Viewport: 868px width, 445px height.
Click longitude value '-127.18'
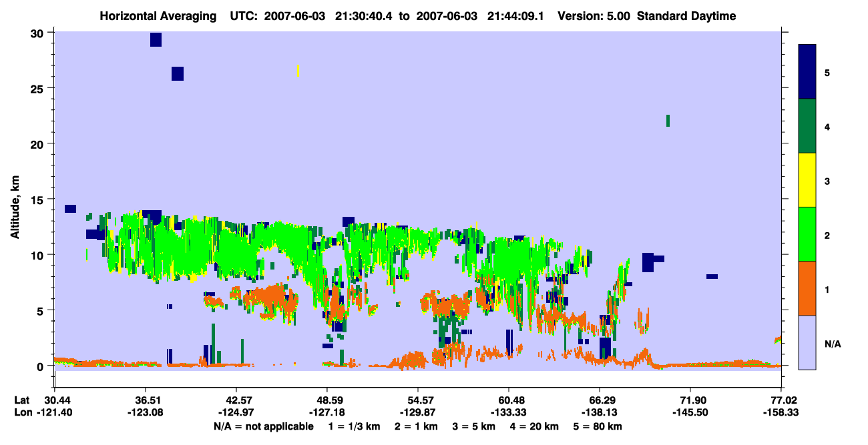(x=327, y=412)
